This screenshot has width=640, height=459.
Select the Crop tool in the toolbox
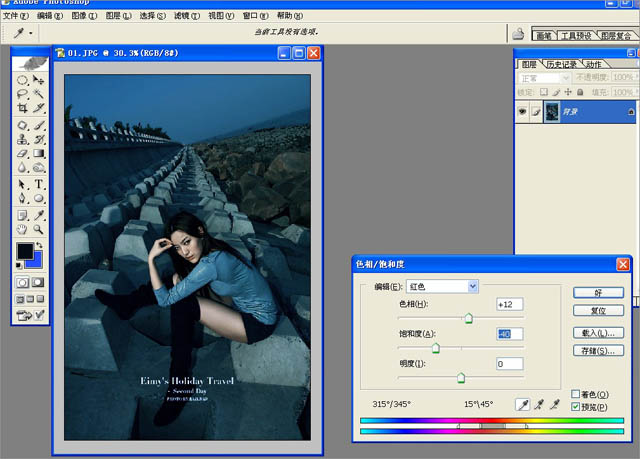click(22, 108)
